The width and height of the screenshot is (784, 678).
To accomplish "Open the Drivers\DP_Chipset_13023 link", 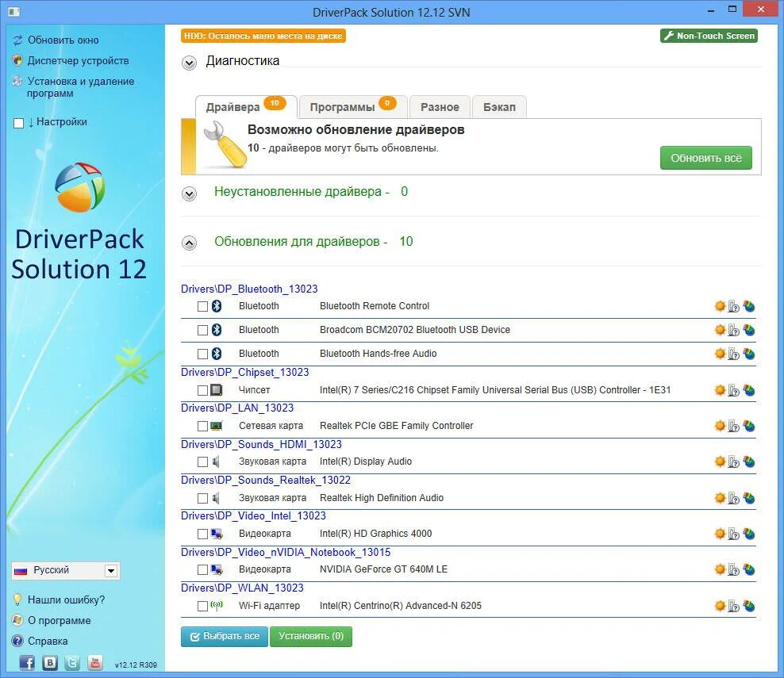I will tap(244, 372).
